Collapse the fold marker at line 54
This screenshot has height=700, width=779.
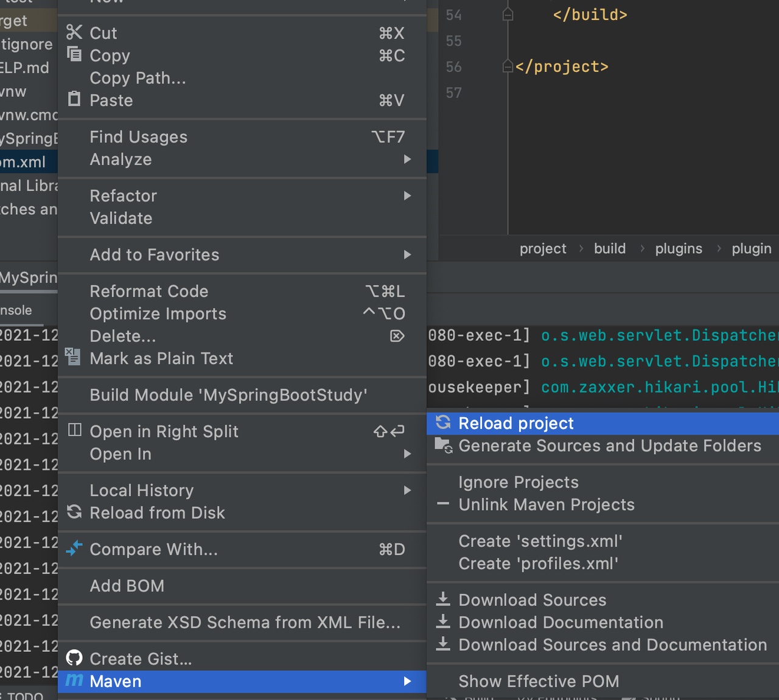(x=508, y=15)
